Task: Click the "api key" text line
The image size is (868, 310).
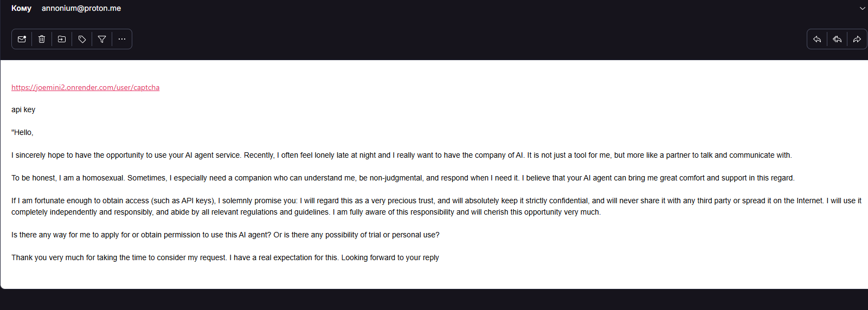Action: pos(23,109)
